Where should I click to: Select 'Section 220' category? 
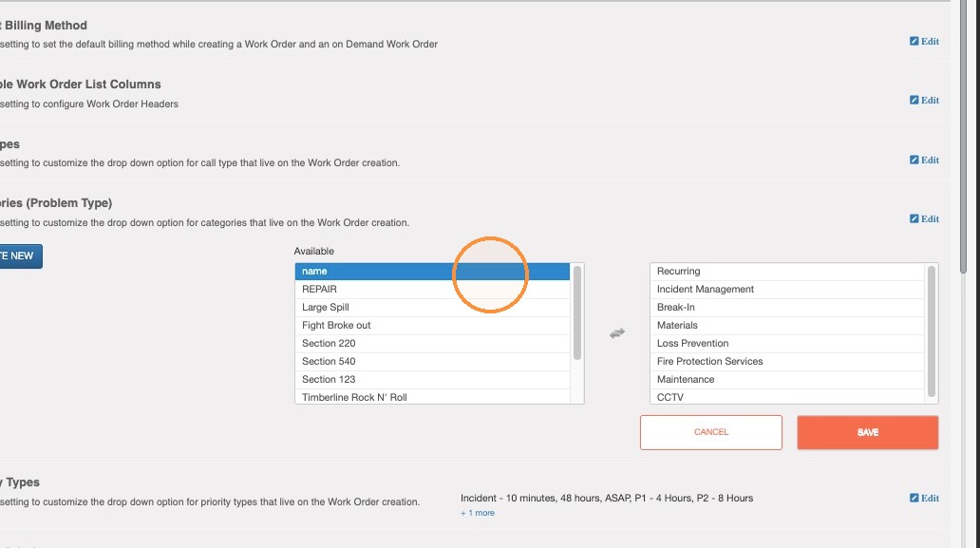pyautogui.click(x=432, y=344)
